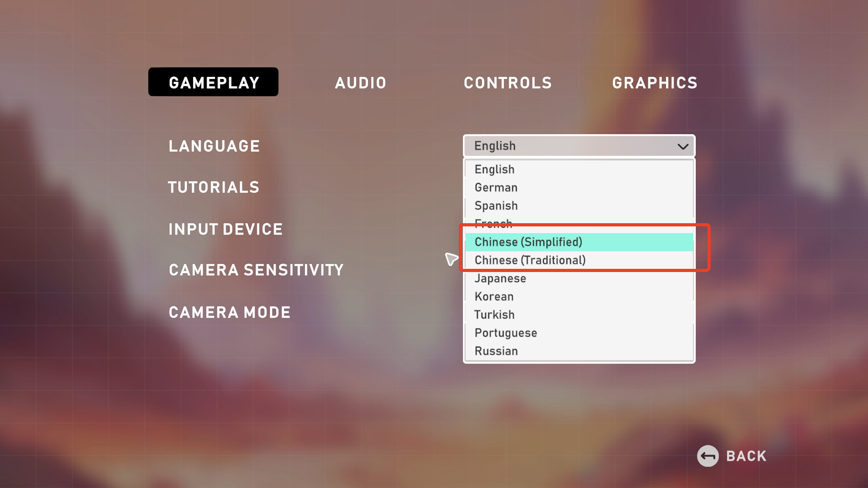This screenshot has width=868, height=488.
Task: Open the Controls tab
Action: pyautogui.click(x=508, y=83)
